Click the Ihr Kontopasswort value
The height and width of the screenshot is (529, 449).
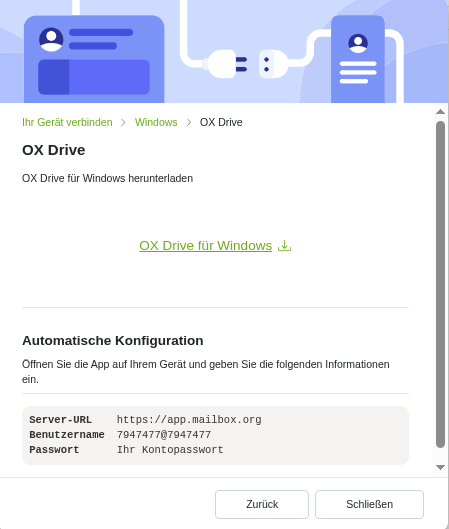pyautogui.click(x=170, y=450)
